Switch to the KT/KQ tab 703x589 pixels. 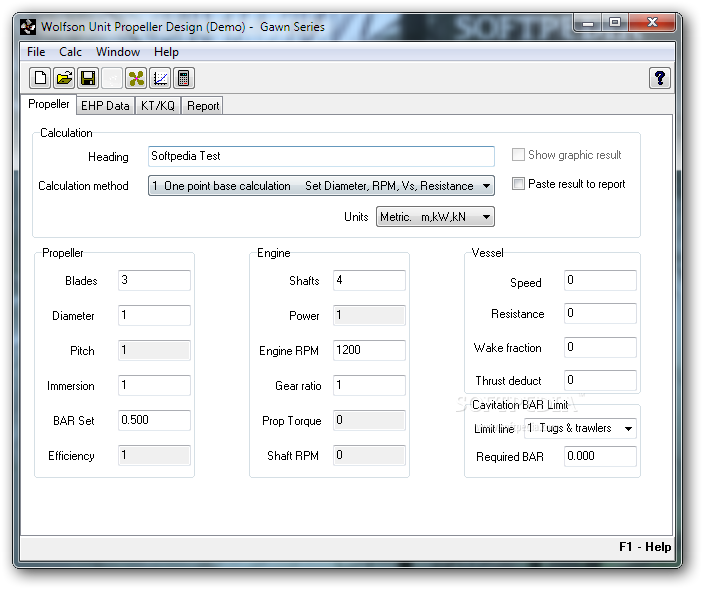158,106
